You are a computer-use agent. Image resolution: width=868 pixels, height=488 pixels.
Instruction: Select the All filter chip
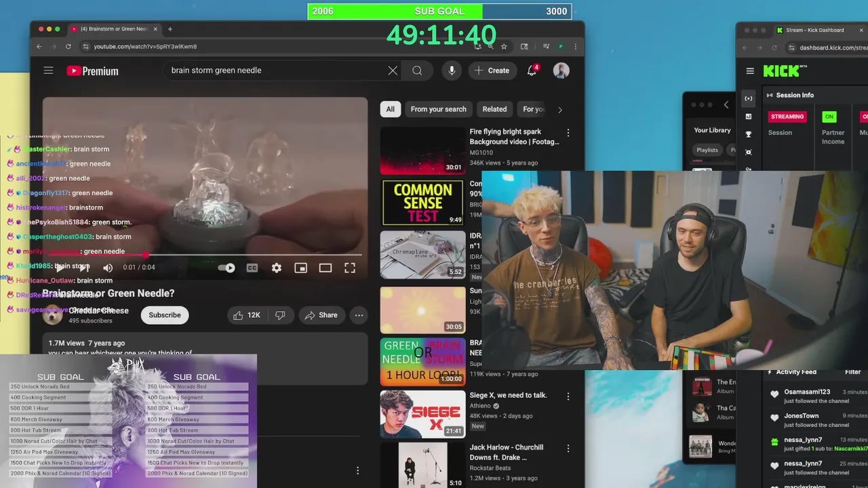pos(390,109)
